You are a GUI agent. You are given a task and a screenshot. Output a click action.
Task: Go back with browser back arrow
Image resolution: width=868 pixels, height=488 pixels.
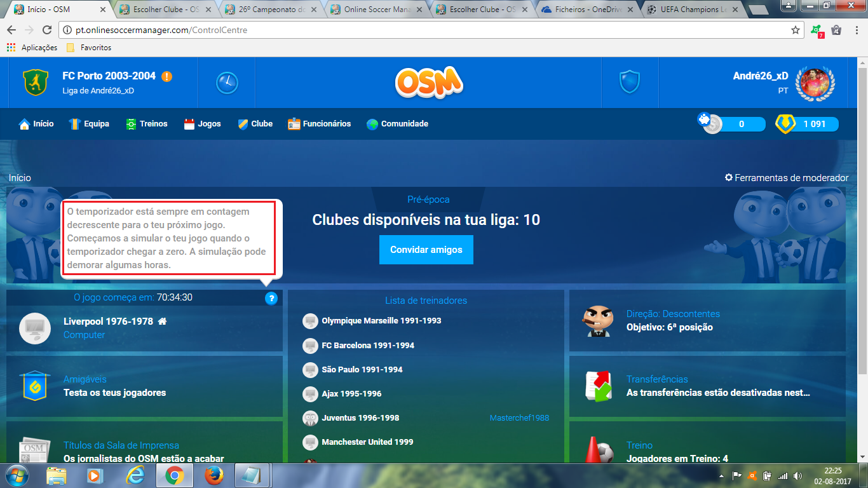click(12, 30)
